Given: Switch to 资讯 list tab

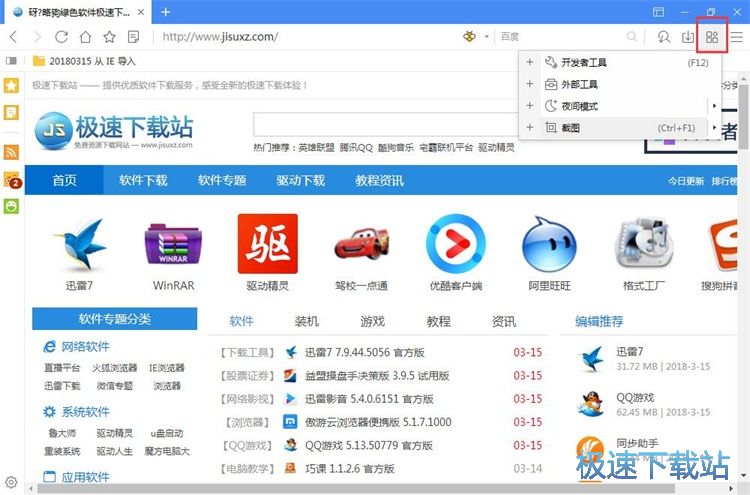Looking at the screenshot, I should pos(504,321).
